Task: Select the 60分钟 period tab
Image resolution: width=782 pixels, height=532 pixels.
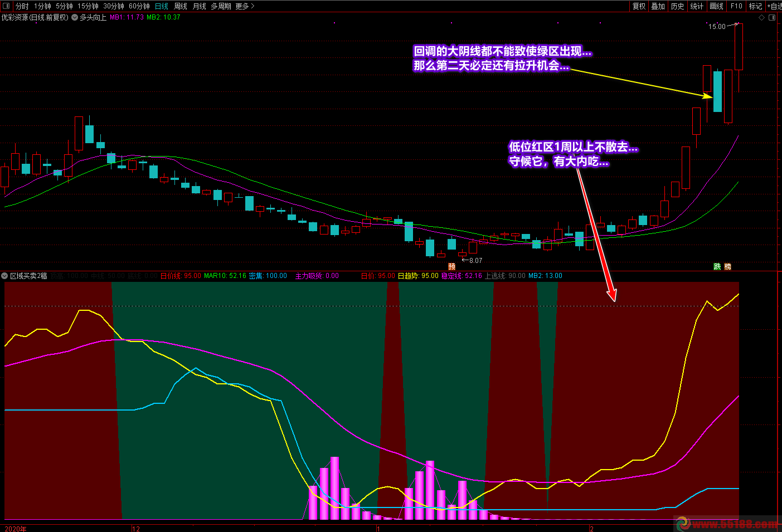Action: click(x=139, y=6)
